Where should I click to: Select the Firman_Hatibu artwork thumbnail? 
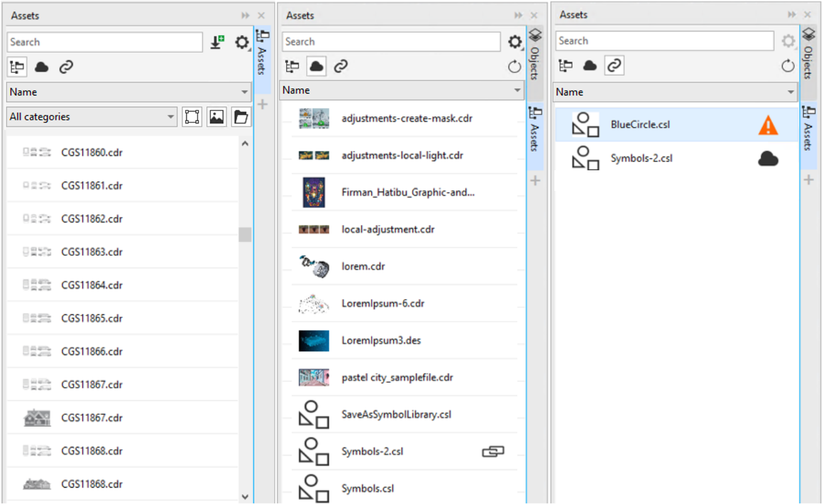314,192
